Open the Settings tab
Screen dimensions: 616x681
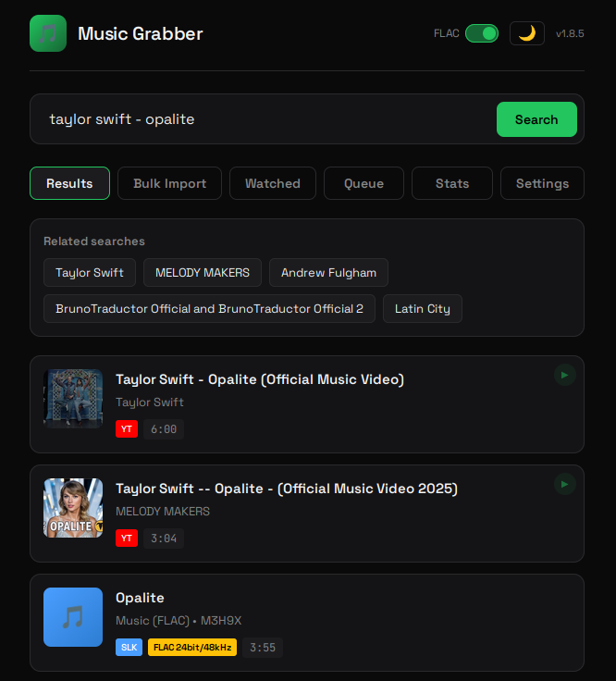click(542, 183)
